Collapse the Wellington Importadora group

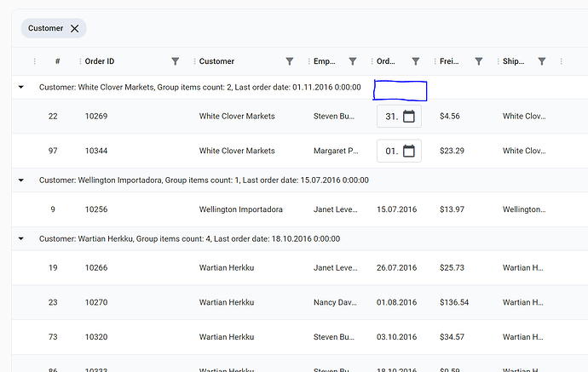coord(21,180)
